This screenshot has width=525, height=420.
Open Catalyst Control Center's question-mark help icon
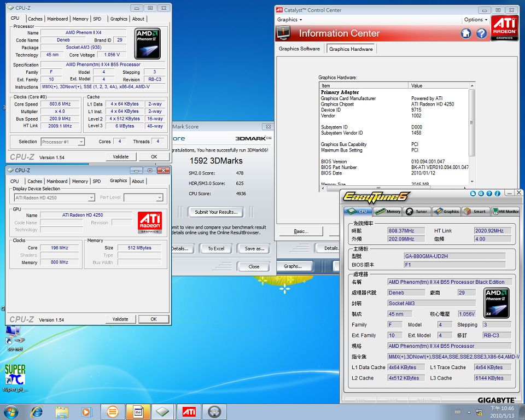pos(481,33)
